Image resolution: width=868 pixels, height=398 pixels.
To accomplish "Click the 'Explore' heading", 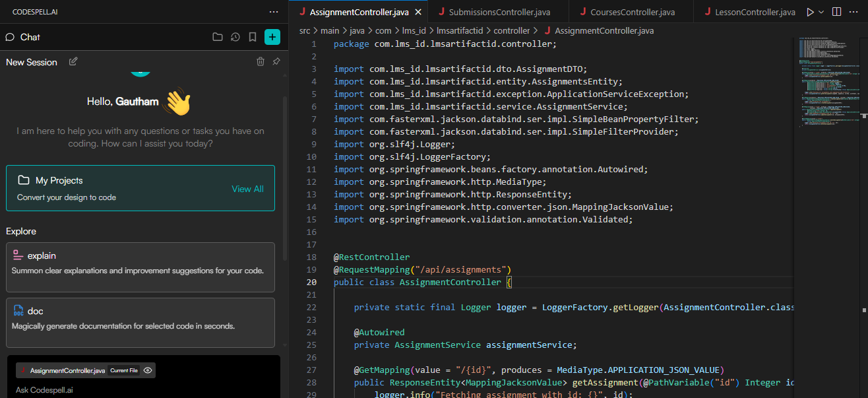I will (x=21, y=231).
